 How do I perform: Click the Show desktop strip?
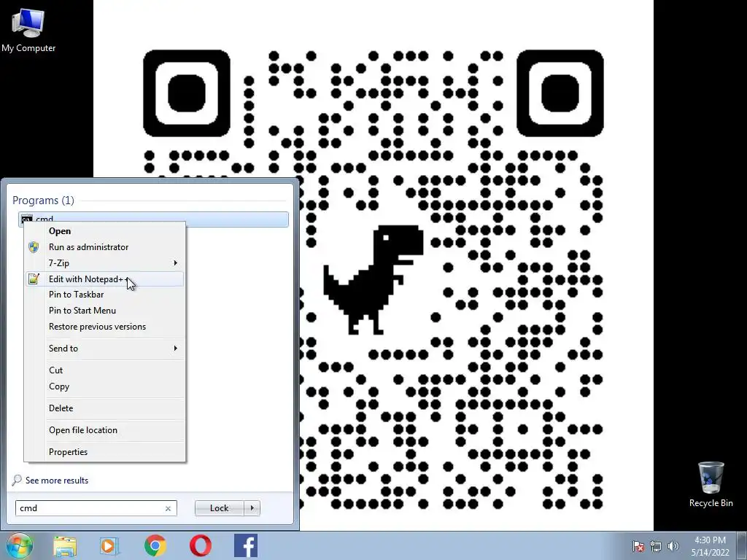point(743,545)
